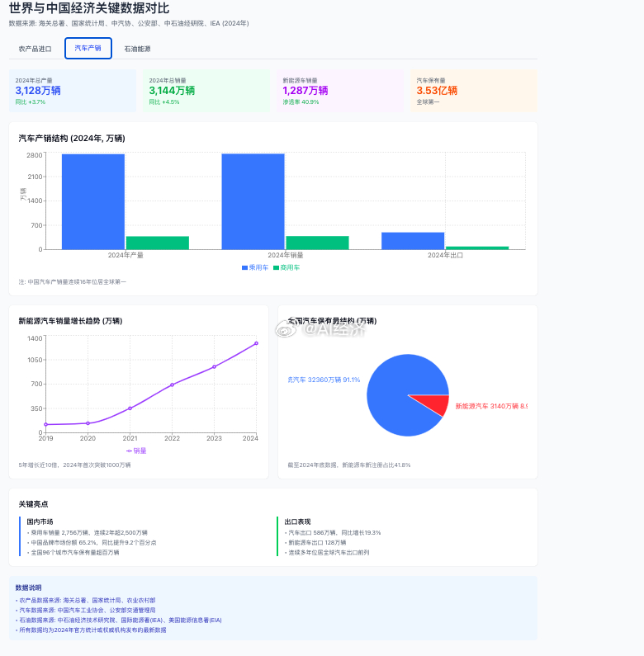
Task: Toggle the 乘用车 legend entry
Action: [x=255, y=267]
